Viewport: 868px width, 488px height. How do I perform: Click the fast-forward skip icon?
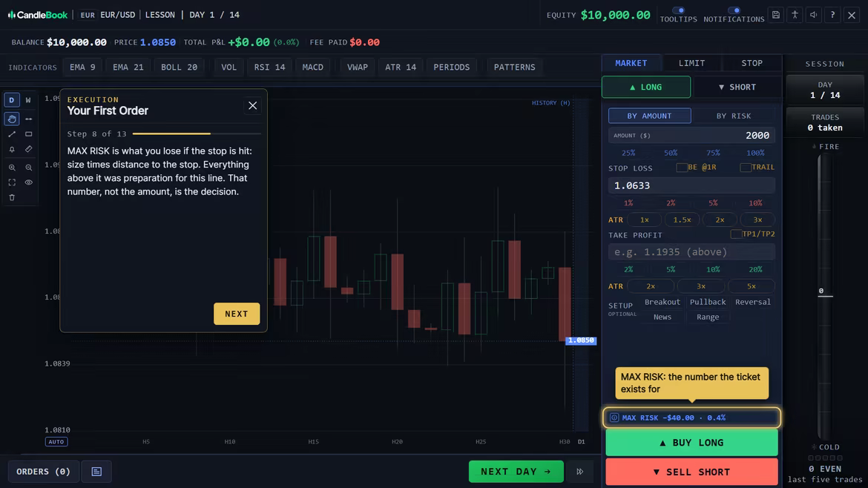(579, 472)
